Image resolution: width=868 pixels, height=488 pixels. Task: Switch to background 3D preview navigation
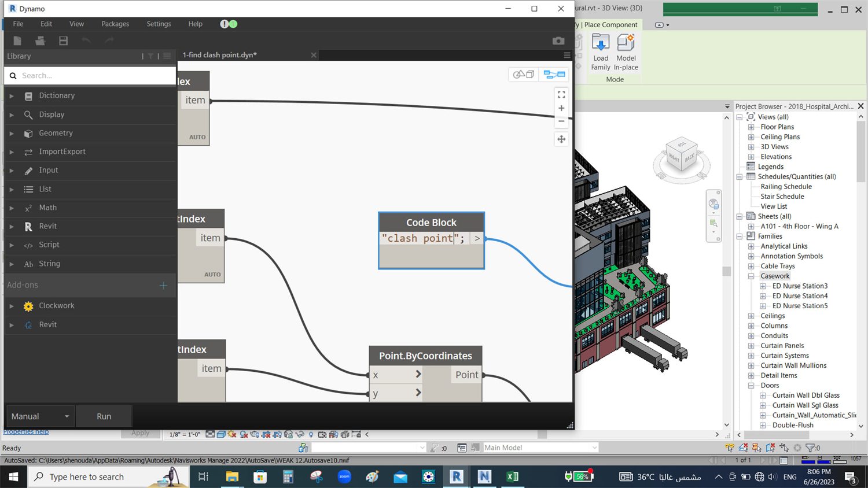pyautogui.click(x=524, y=74)
